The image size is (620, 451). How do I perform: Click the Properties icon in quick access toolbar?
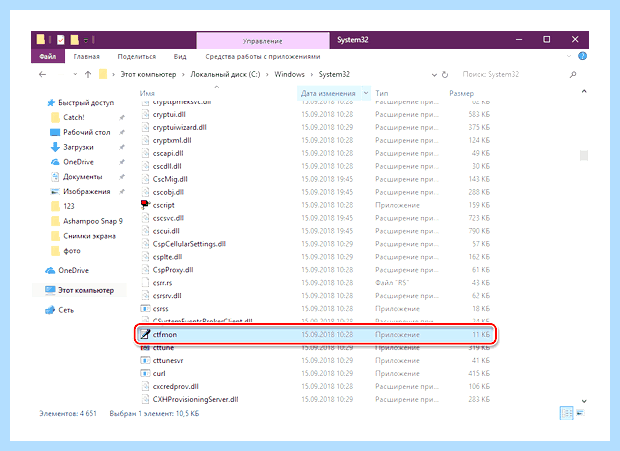pyautogui.click(x=60, y=40)
